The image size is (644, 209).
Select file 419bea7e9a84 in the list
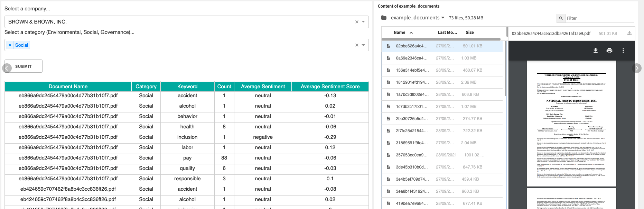pyautogui.click(x=442, y=203)
